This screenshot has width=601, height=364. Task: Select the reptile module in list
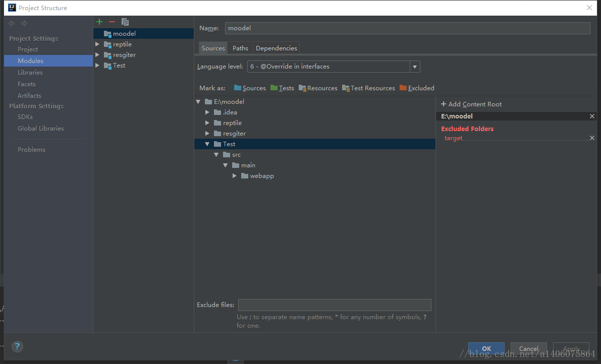144,44
